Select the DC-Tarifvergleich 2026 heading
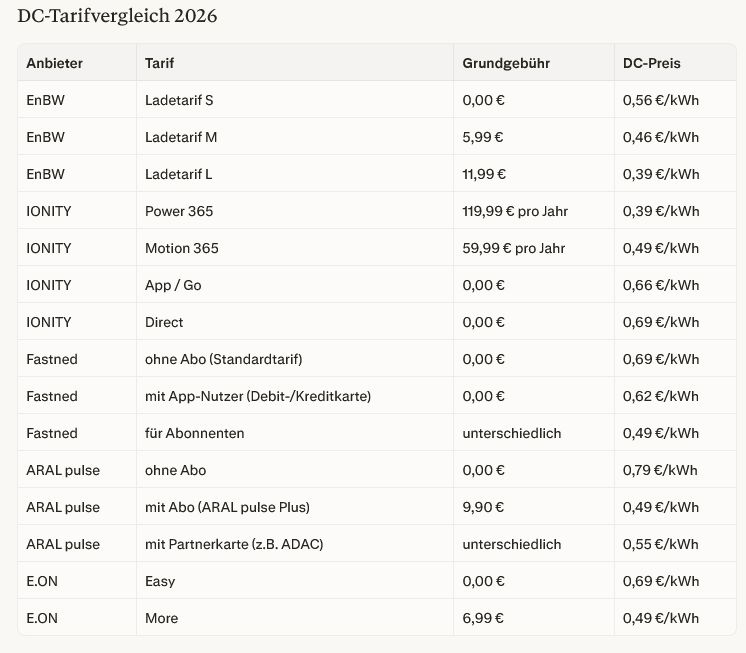The height and width of the screenshot is (653, 746). pyautogui.click(x=117, y=16)
